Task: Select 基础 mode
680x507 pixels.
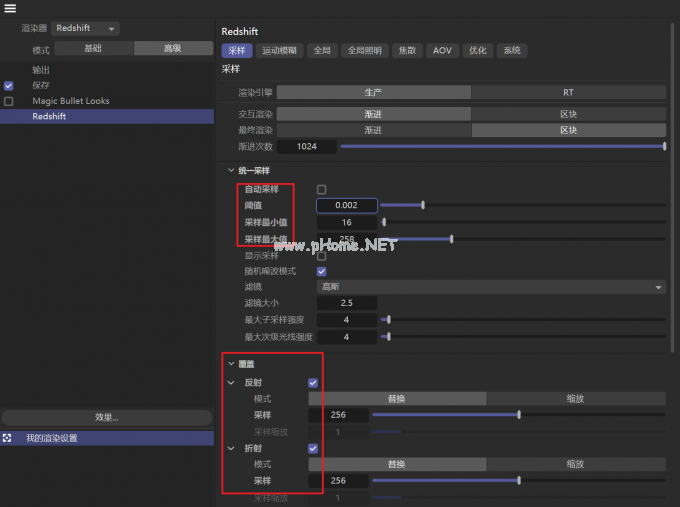Action: [x=94, y=48]
